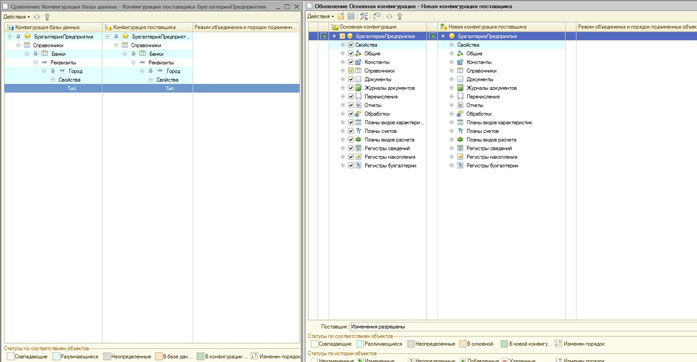Click the merge settings icon in the right toolbar

pos(364,16)
